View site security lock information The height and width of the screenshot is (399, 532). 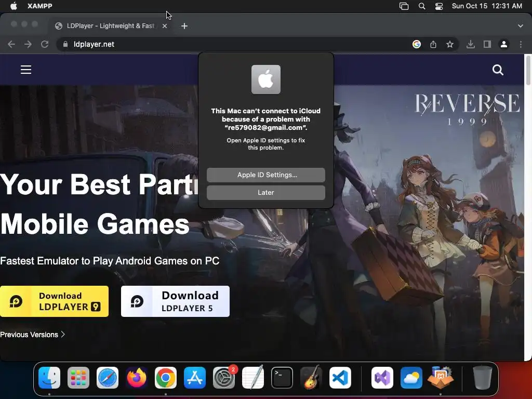coord(65,44)
